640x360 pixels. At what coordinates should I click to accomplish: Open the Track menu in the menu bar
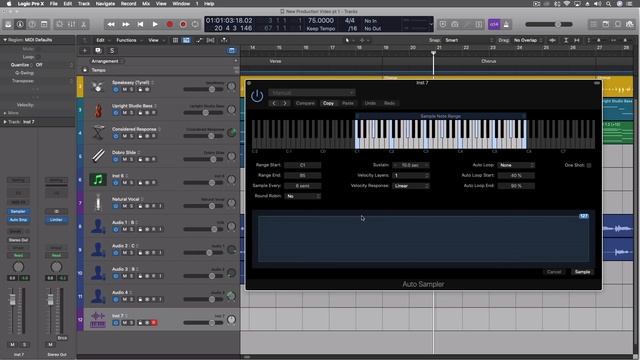tap(84, 4)
